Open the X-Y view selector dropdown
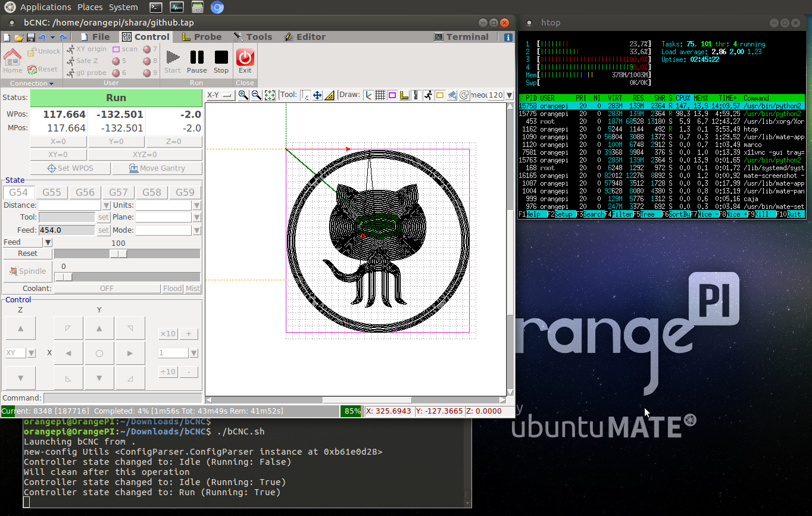812x516 pixels. (x=220, y=95)
